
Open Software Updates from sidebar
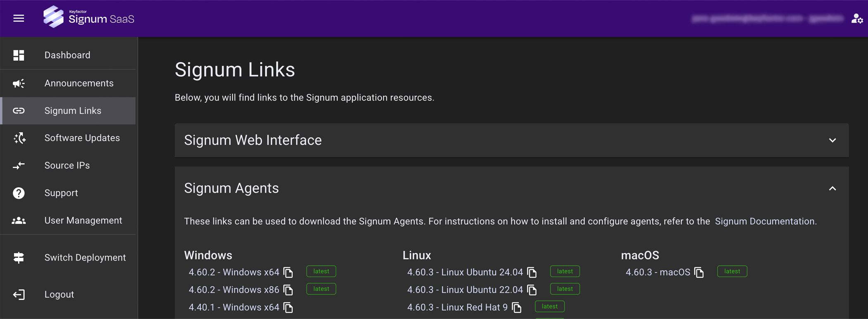tap(82, 138)
